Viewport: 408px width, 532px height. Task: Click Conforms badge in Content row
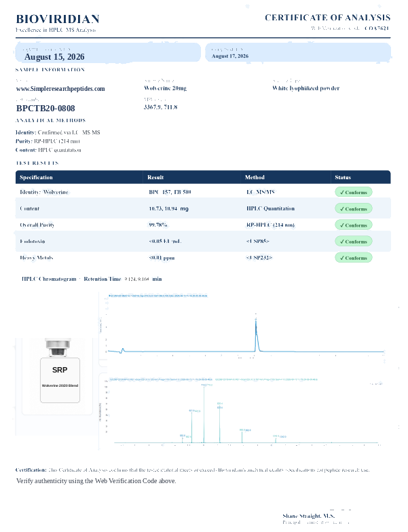click(353, 209)
